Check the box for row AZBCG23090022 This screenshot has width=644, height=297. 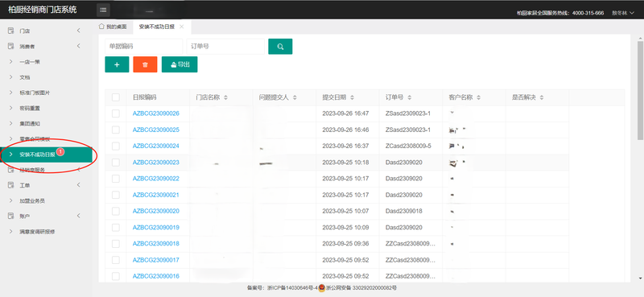pos(116,179)
